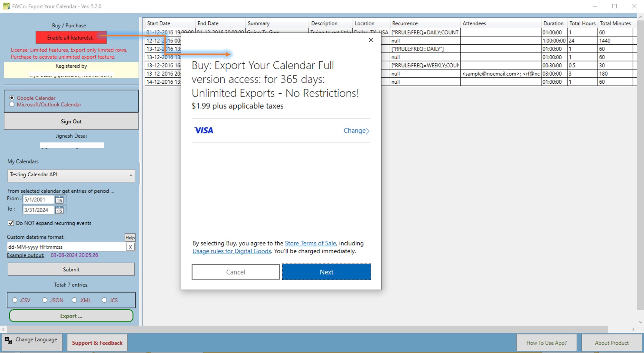Click the Change Language icon
The height and width of the screenshot is (353, 644).
click(x=8, y=340)
